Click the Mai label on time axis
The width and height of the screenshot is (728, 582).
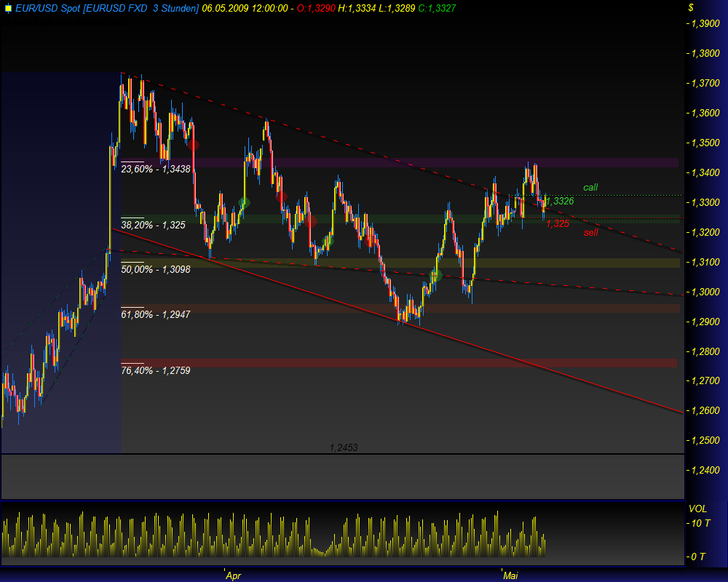[510, 575]
